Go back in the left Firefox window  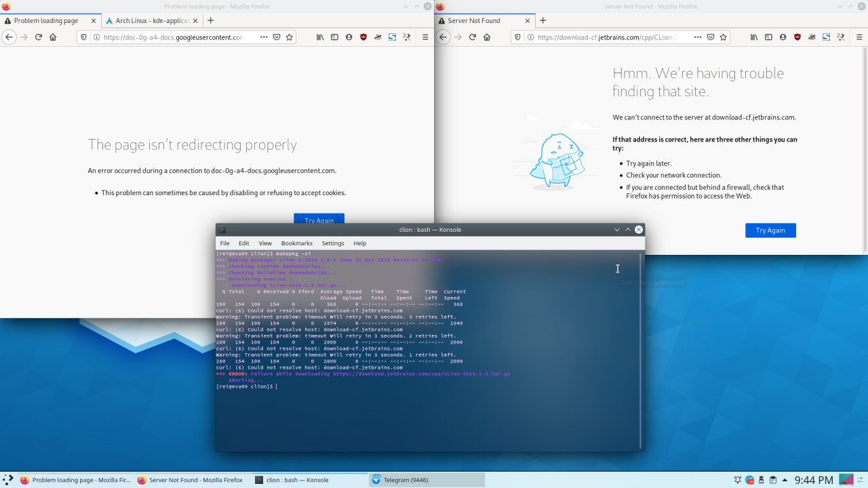point(9,37)
